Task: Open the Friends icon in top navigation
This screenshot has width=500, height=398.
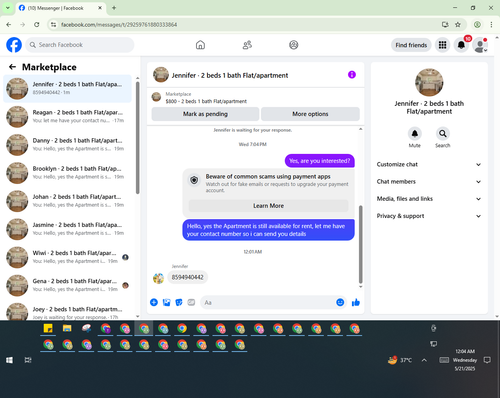Action: (x=247, y=45)
